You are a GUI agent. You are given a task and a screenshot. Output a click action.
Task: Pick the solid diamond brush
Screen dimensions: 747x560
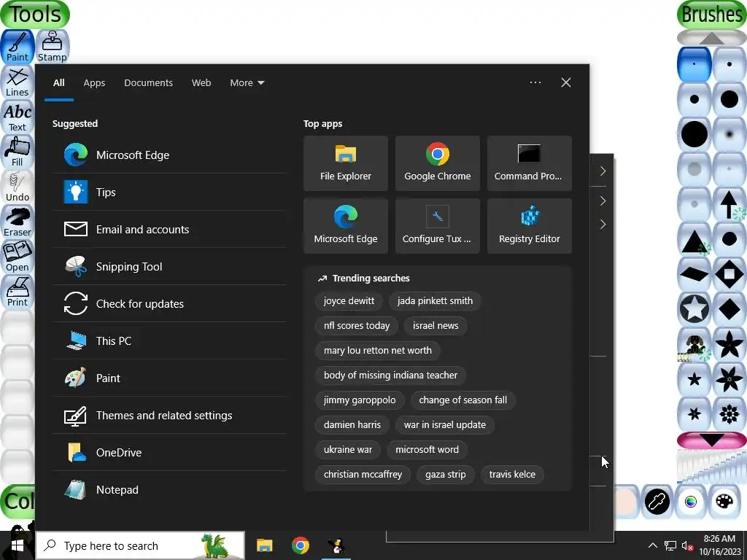[x=729, y=309]
